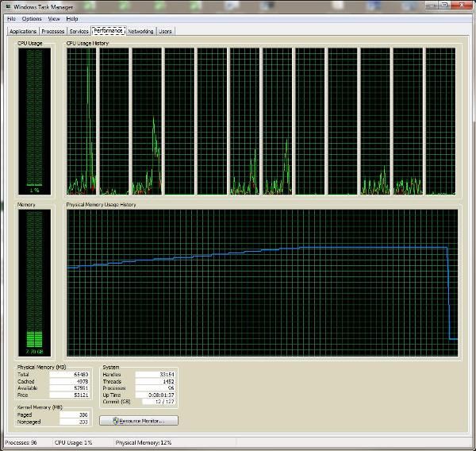Image resolution: width=476 pixels, height=451 pixels.
Task: Click the Physical Memory Usage History graph
Action: pos(263,283)
